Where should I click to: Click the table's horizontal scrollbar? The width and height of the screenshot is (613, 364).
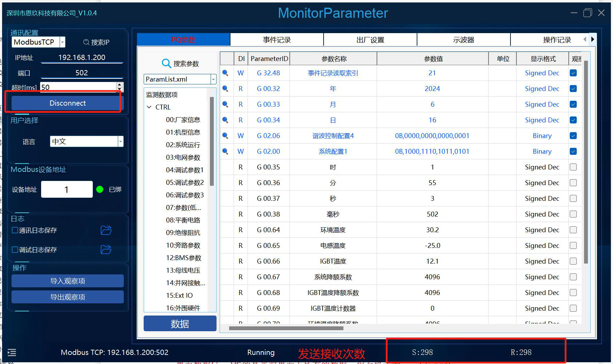(x=286, y=328)
